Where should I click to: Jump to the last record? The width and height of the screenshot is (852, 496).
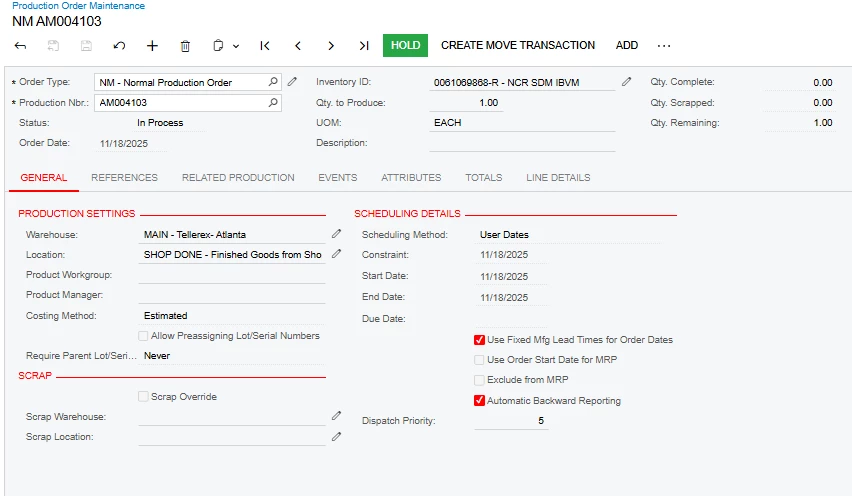coord(364,46)
